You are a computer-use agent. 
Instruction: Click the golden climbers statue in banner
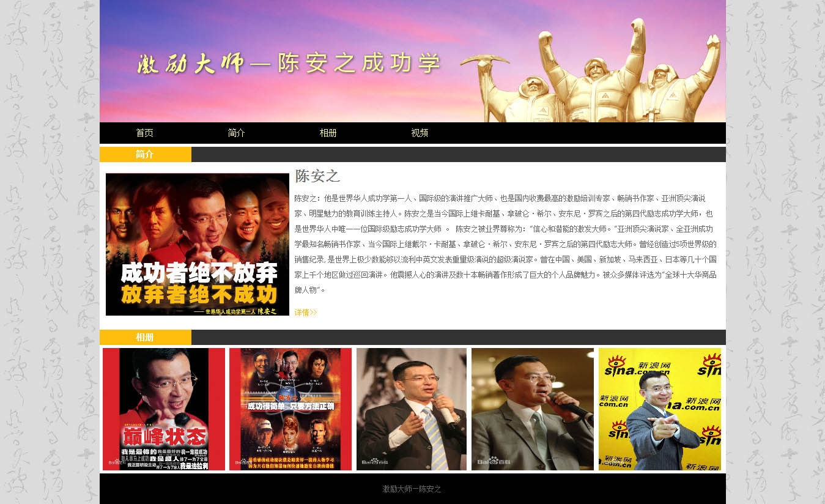click(x=592, y=70)
